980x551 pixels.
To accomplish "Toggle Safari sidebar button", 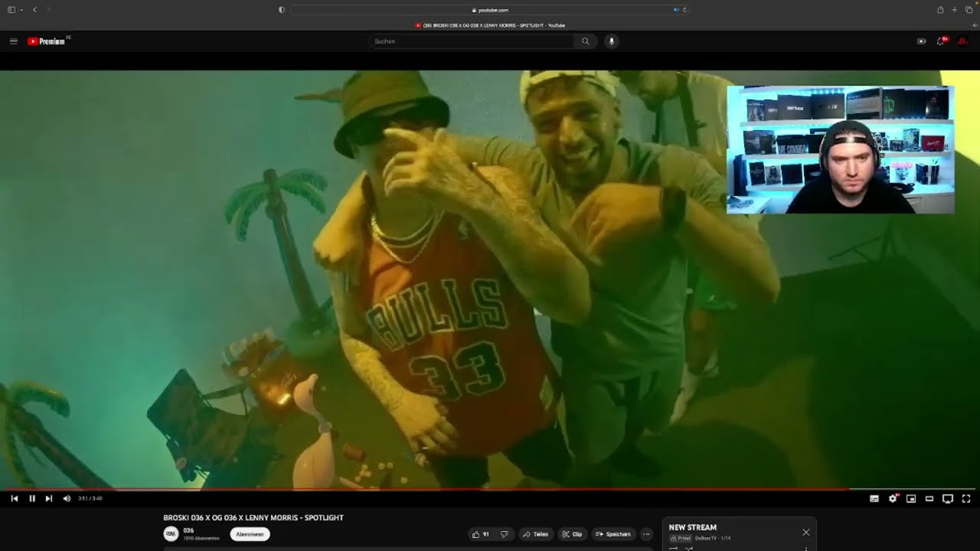I will point(11,10).
